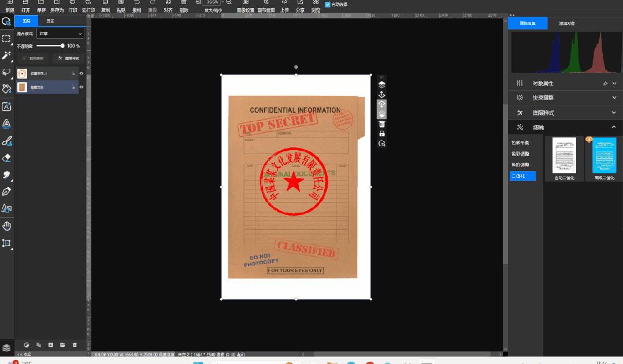Click delete layer icon at layers panel bottom
623x364 pixels.
[75, 345]
